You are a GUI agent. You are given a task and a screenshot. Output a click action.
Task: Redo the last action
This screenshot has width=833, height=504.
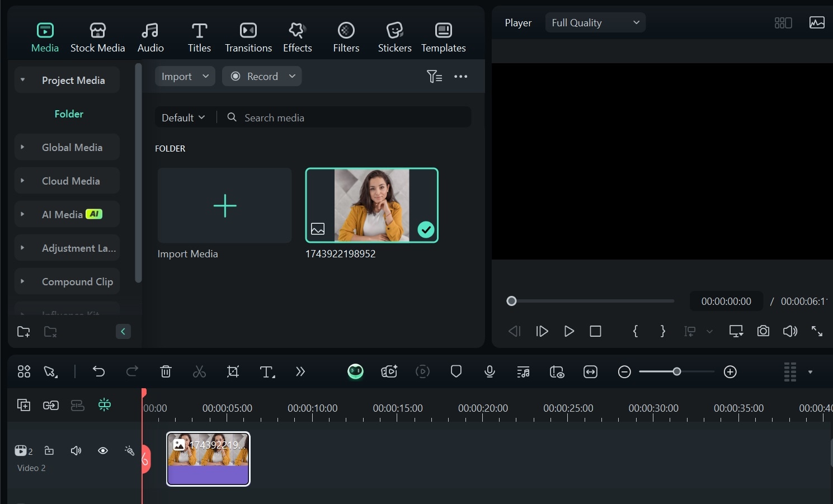[132, 371]
